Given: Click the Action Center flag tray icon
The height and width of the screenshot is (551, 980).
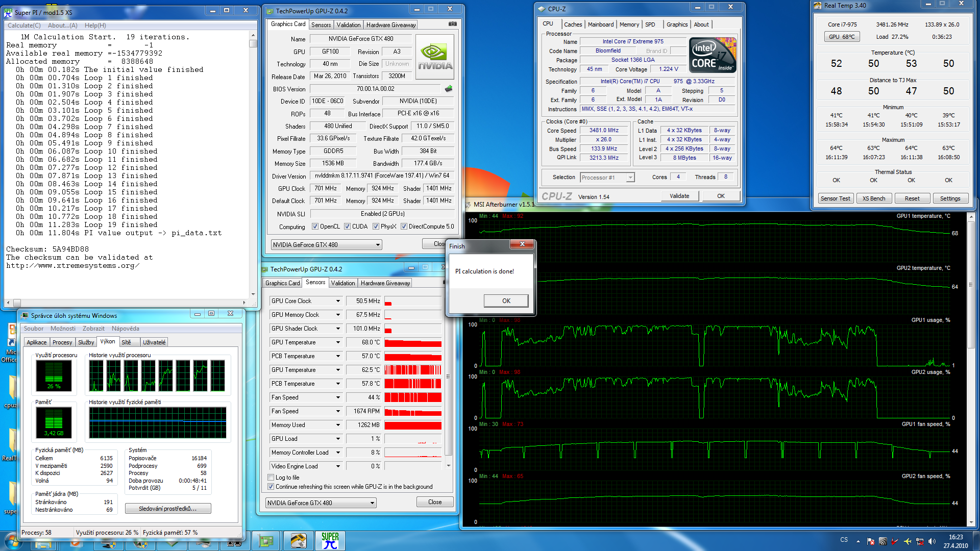Looking at the screenshot, I should (871, 541).
